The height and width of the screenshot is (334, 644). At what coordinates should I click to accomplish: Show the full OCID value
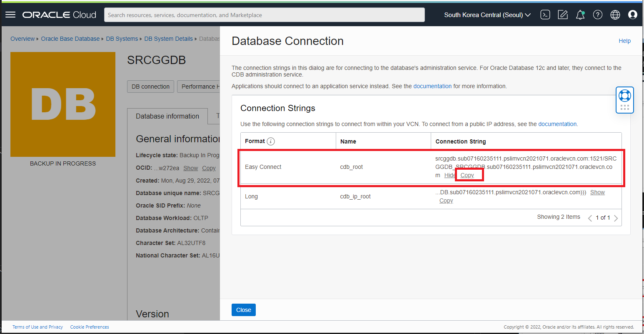[191, 168]
